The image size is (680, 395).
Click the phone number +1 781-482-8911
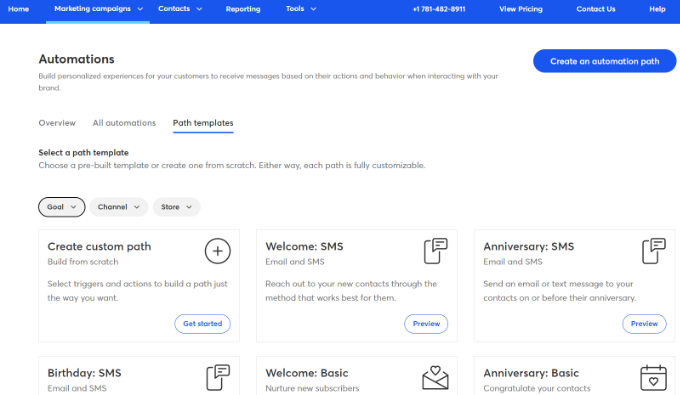point(439,9)
